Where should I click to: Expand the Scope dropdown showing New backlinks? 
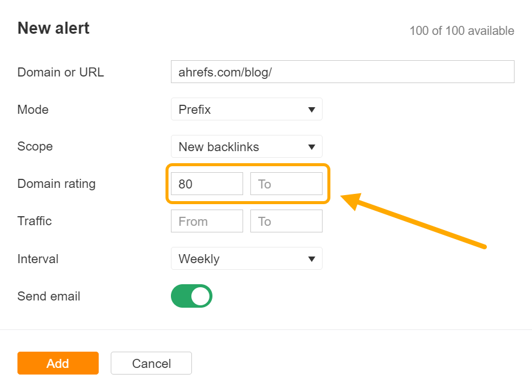(x=246, y=146)
